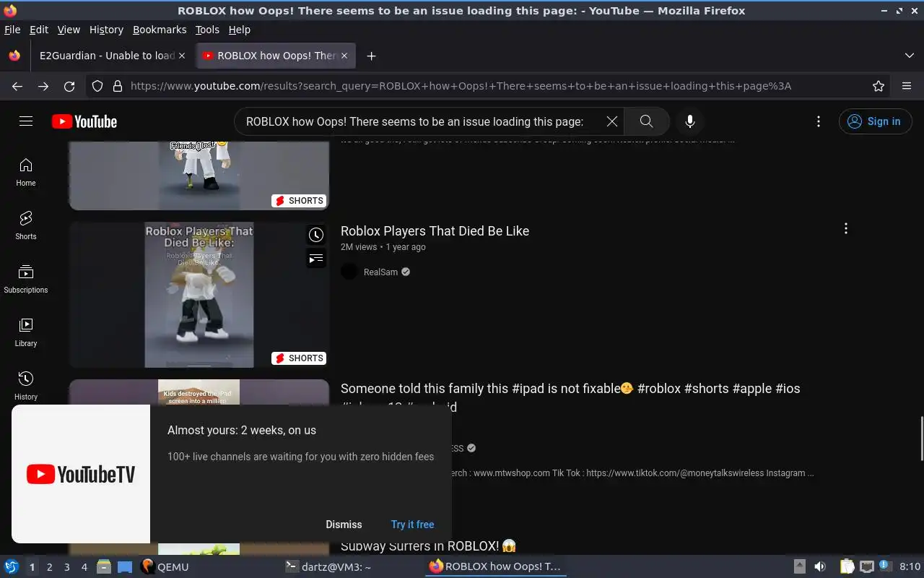Open the file manager taskbar launcher
This screenshot has width=924, height=578.
tap(104, 566)
